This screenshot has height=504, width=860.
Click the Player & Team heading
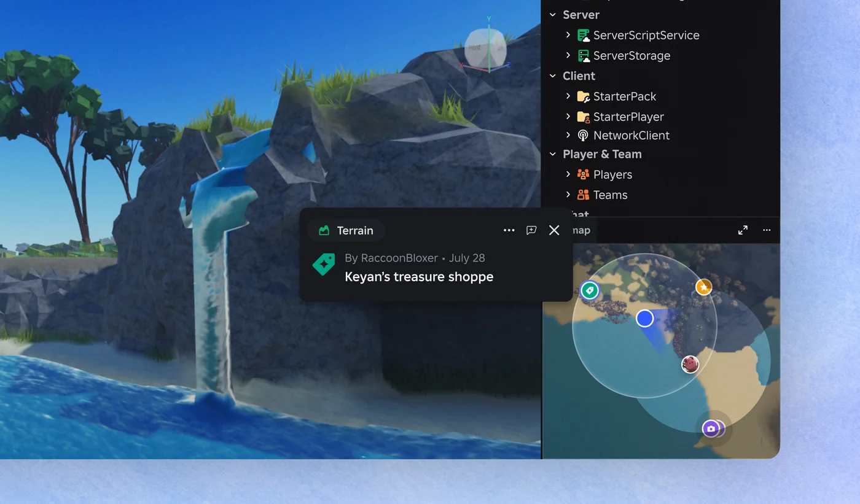[x=602, y=154]
